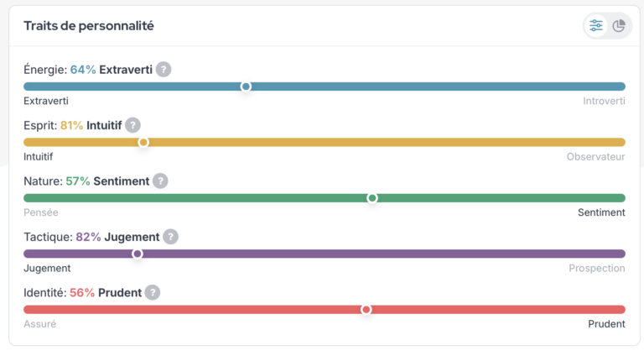Open help icon next to Extraverti
The width and height of the screenshot is (644, 351).
(x=164, y=70)
